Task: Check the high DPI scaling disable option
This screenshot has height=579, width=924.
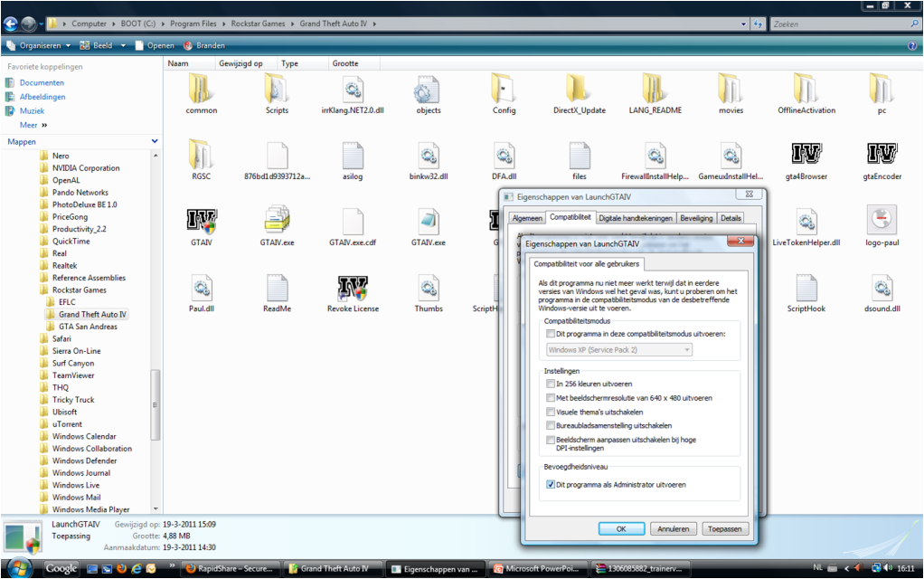Action: (551, 440)
